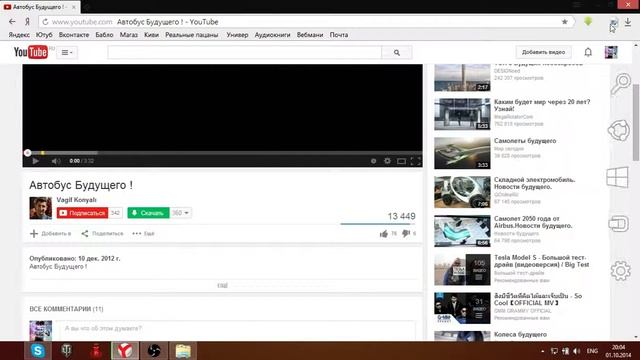This screenshot has width=640, height=360.
Task: Open World of Tanks taskbar icon
Action: coord(67,351)
